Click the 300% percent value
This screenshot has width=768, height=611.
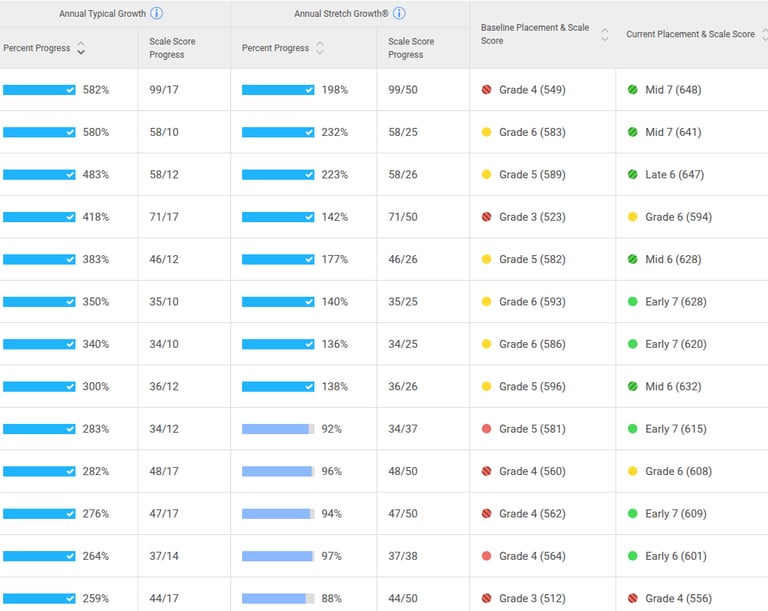coord(96,386)
